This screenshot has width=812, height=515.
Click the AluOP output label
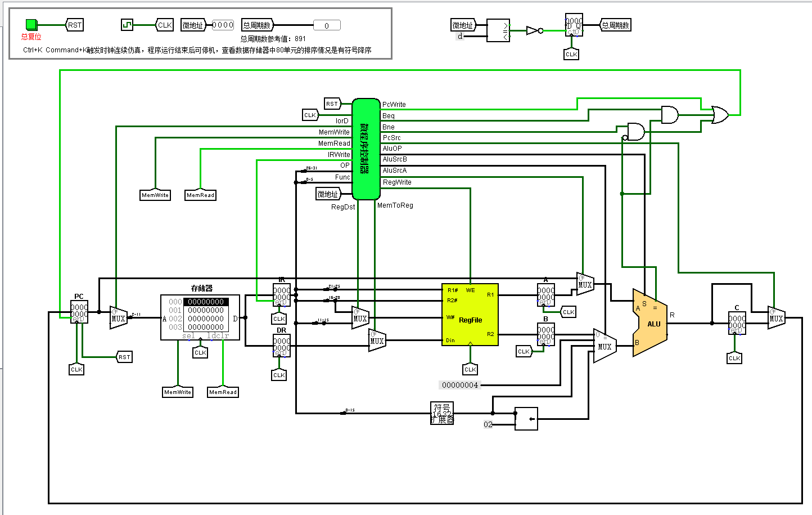(393, 149)
